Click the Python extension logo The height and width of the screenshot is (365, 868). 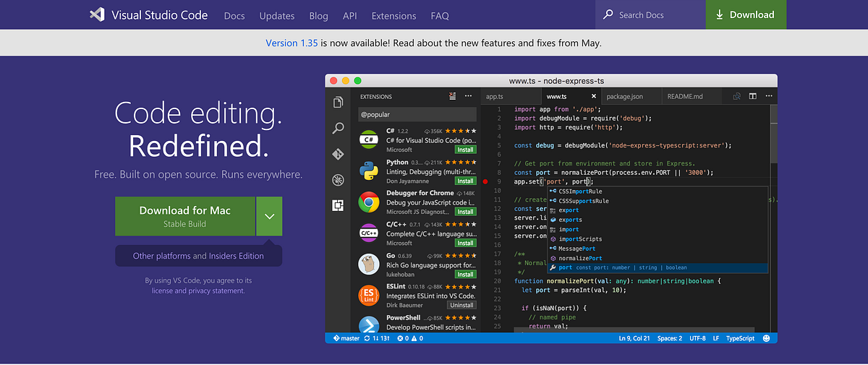click(x=368, y=171)
